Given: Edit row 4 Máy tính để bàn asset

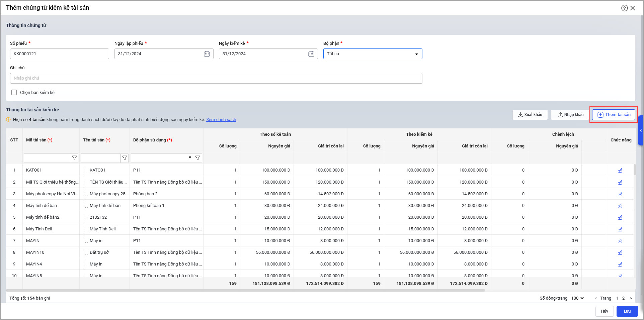Looking at the screenshot, I should 620,206.
